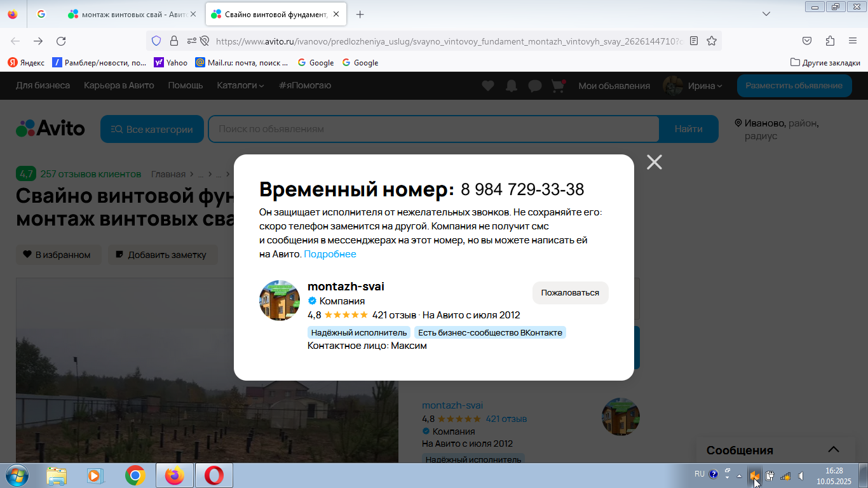This screenshot has width=868, height=488.
Task: Close the Свайно винтовой фундамент tab
Action: coord(336,14)
